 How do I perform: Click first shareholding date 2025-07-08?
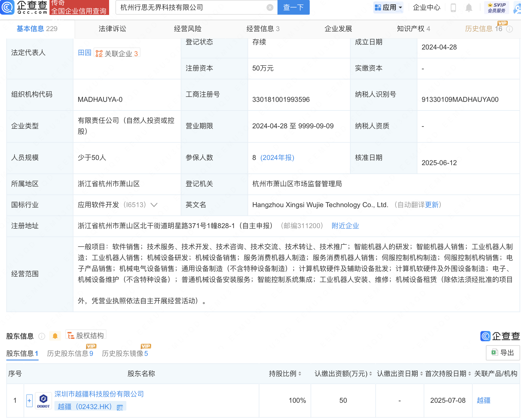point(448,400)
